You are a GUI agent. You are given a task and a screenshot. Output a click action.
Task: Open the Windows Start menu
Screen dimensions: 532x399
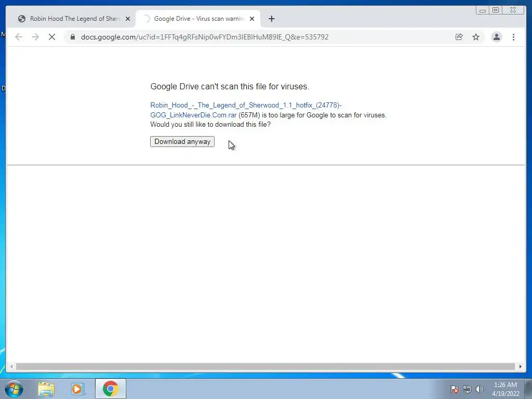14,389
